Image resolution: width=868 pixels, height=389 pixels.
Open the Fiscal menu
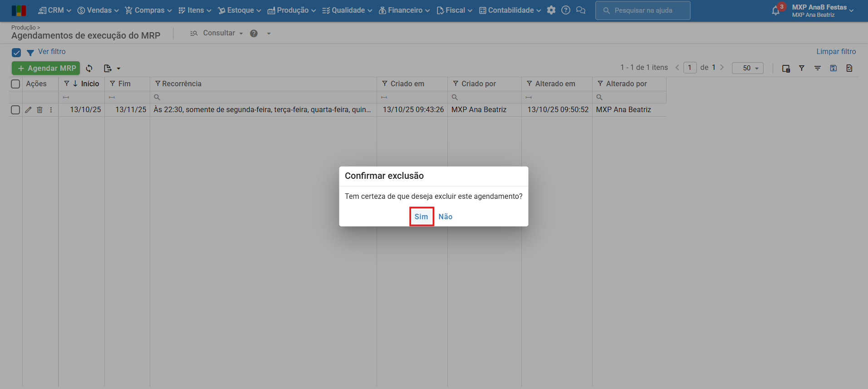coord(455,10)
